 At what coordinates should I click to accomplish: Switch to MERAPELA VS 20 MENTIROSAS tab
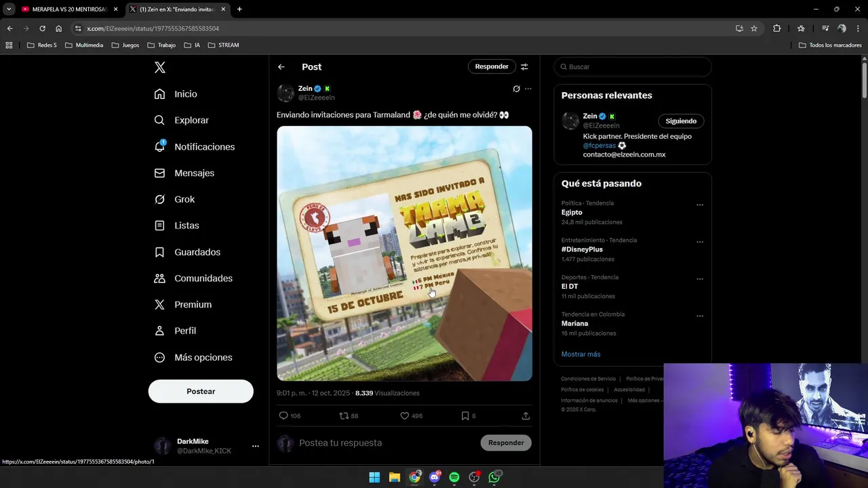(x=70, y=9)
